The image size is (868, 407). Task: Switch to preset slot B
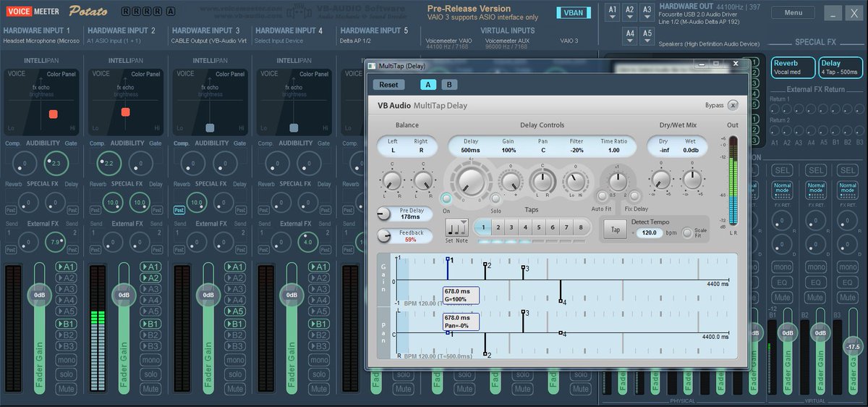448,85
